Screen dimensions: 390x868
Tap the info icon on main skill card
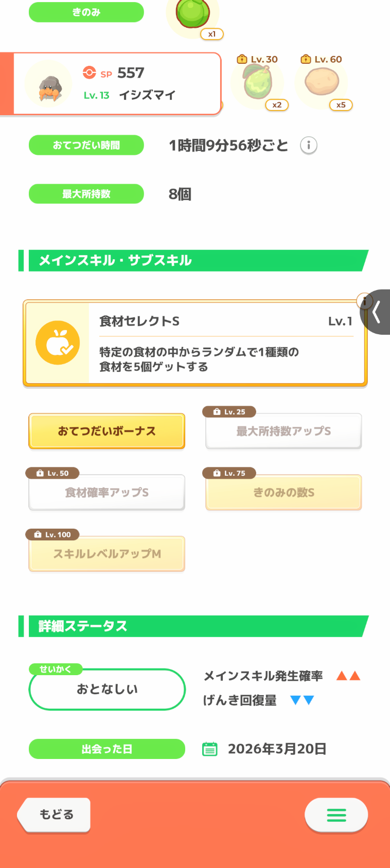tap(364, 301)
